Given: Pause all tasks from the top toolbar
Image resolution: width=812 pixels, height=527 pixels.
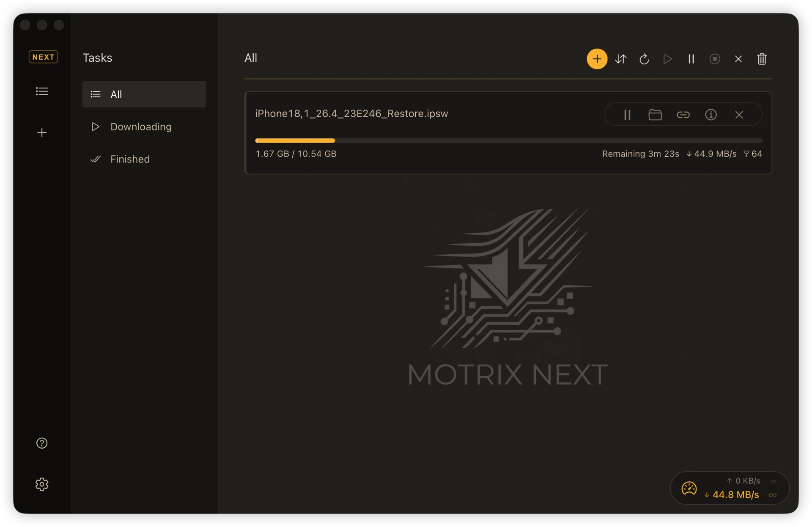Looking at the screenshot, I should (691, 59).
